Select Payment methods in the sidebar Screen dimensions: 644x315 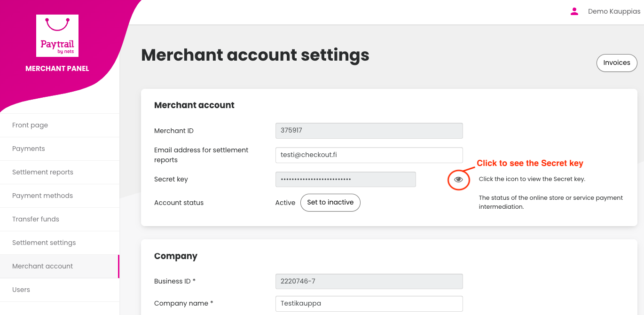coord(43,196)
